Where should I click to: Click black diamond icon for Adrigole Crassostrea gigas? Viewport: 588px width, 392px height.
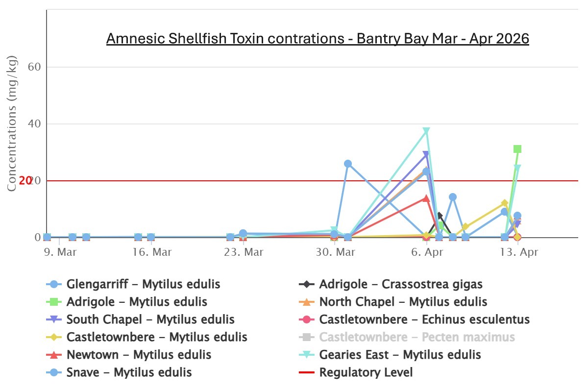point(307,284)
